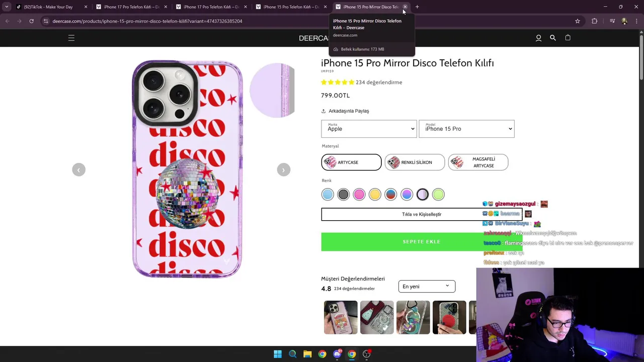Open a new browser tab

point(417,7)
